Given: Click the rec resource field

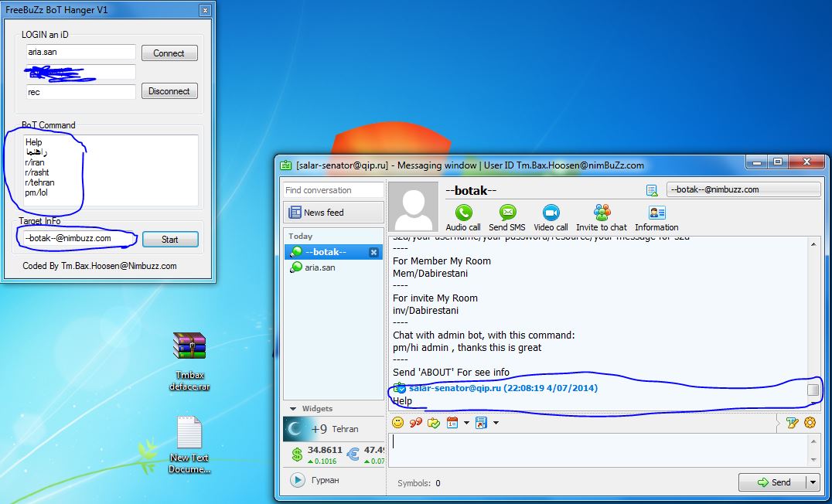Looking at the screenshot, I should (x=80, y=92).
